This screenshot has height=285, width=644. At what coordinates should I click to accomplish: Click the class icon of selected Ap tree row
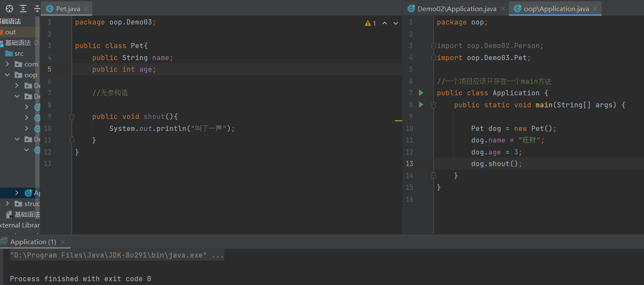click(x=29, y=193)
